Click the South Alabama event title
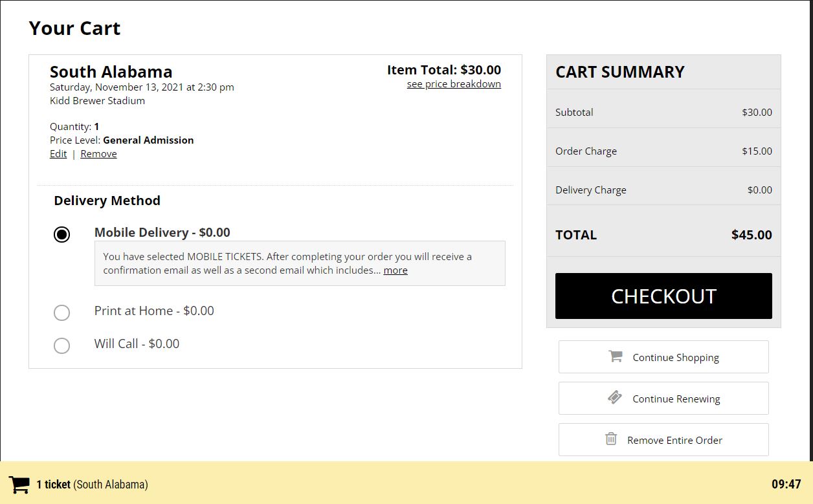Screen dimensions: 813x504 click(111, 72)
